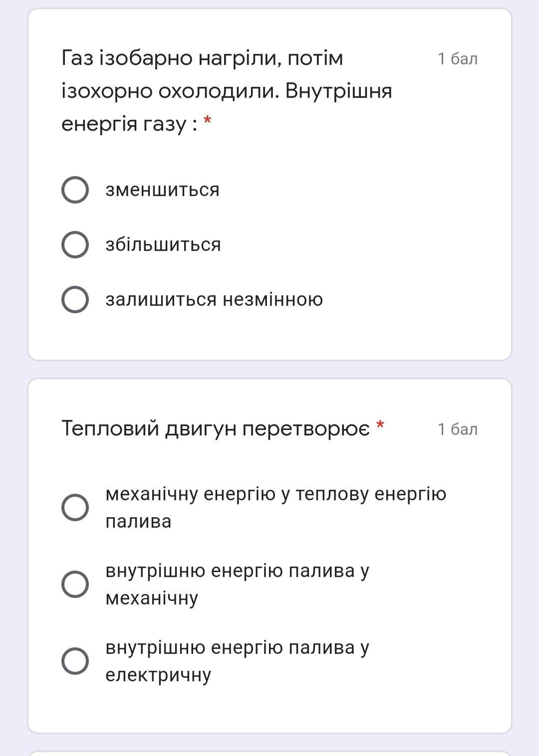Click '1 бал' label of heat engine question
This screenshot has width=539, height=756.
point(458,429)
